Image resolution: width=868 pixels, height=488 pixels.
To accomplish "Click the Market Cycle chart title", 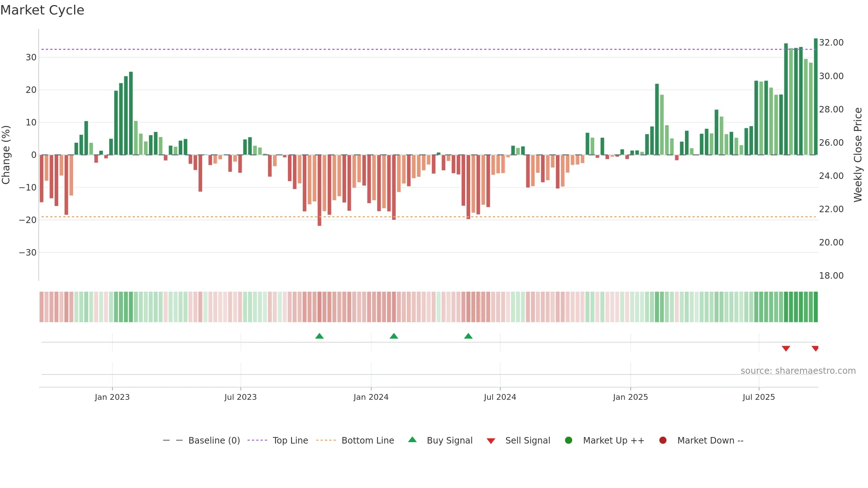I will 42,10.
